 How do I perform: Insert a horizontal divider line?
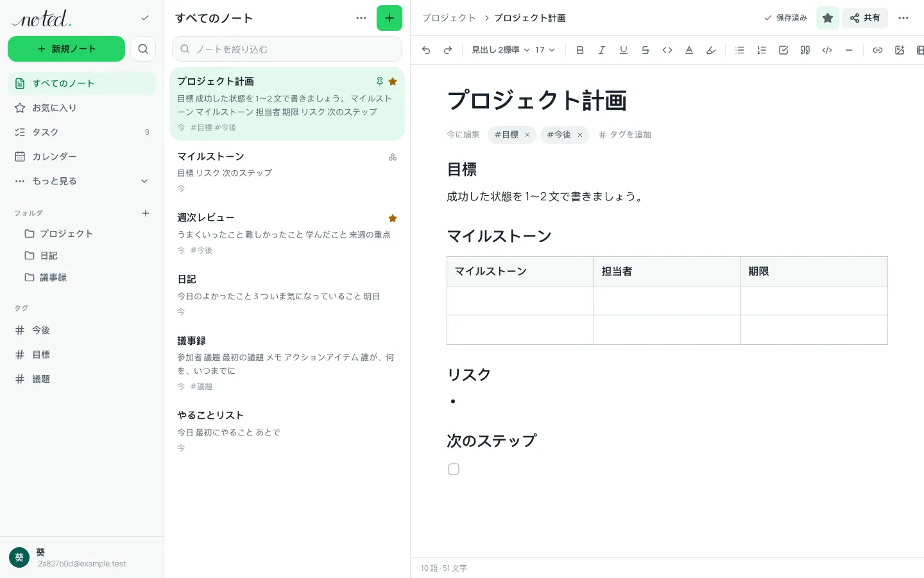click(x=849, y=50)
